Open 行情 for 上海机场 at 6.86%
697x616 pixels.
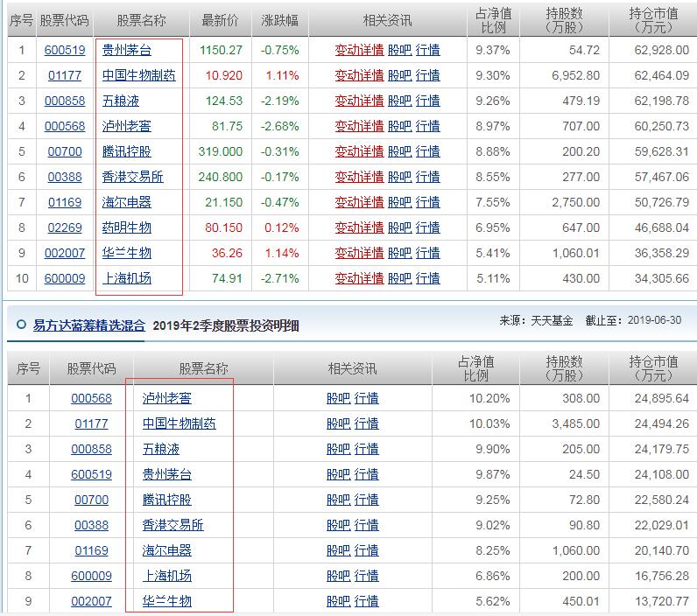[366, 576]
